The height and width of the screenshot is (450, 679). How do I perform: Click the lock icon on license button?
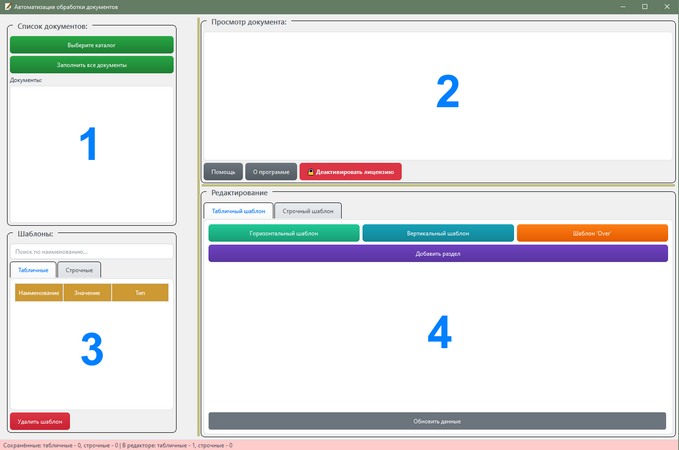tap(310, 172)
